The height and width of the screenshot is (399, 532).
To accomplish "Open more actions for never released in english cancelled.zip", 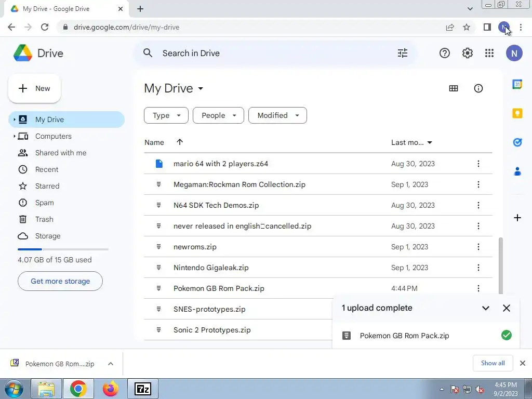I will point(478,226).
